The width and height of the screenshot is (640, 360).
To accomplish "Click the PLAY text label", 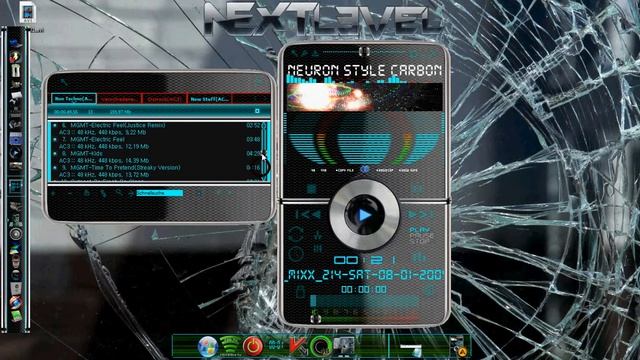I will coord(419,230).
